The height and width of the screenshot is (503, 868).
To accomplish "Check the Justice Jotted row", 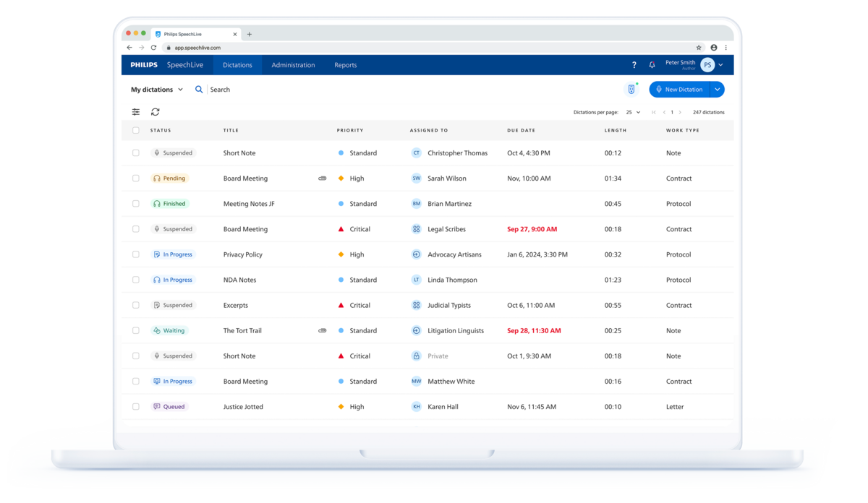I will [136, 407].
